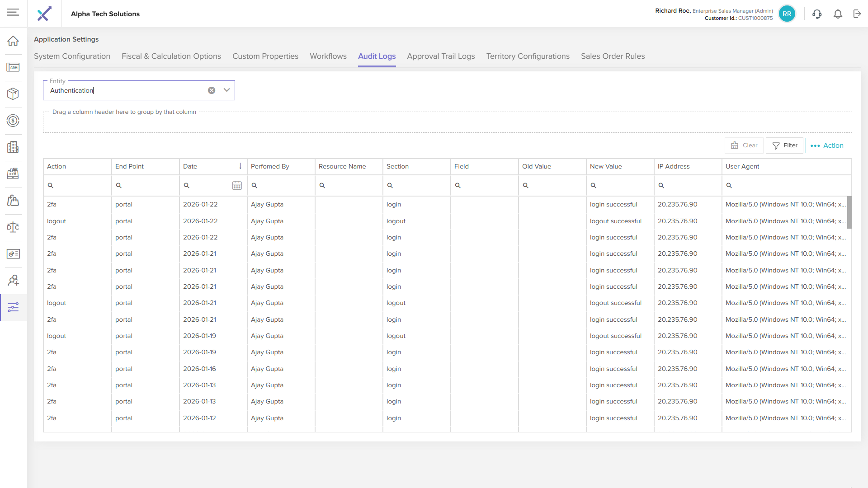
Task: Click the Filter button
Action: 784,145
